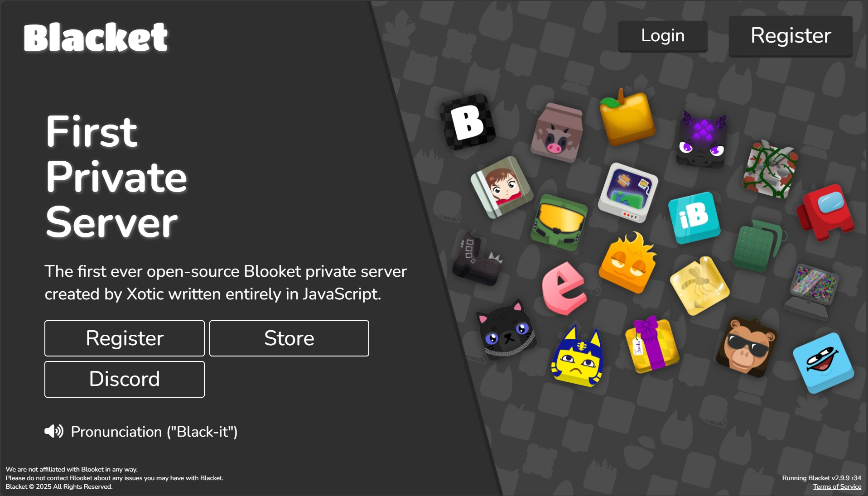Join the Discord server
This screenshot has height=496, width=868.
[125, 379]
